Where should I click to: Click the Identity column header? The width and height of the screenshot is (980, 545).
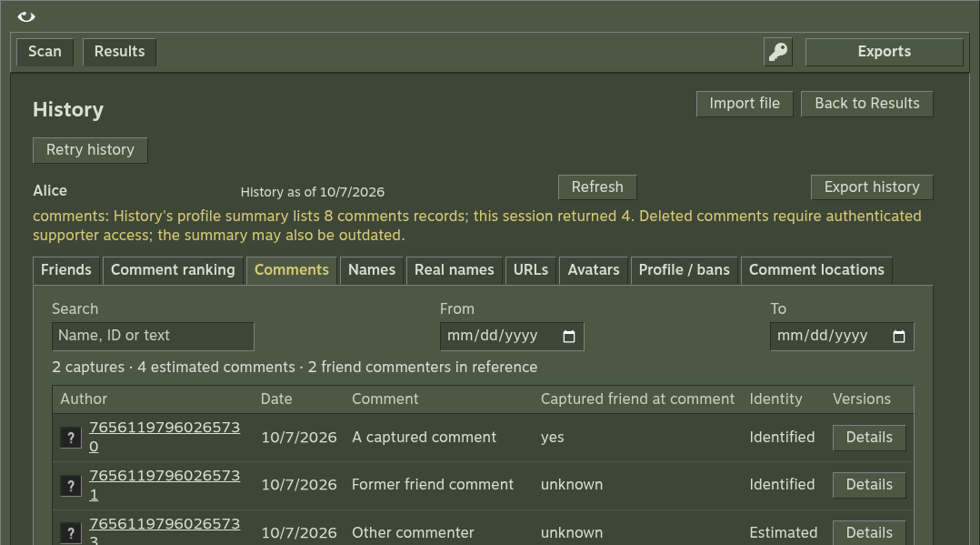point(775,399)
